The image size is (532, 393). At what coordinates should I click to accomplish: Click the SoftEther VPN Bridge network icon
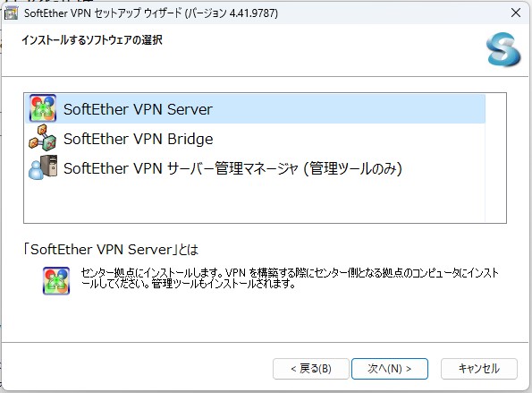pyautogui.click(x=43, y=138)
